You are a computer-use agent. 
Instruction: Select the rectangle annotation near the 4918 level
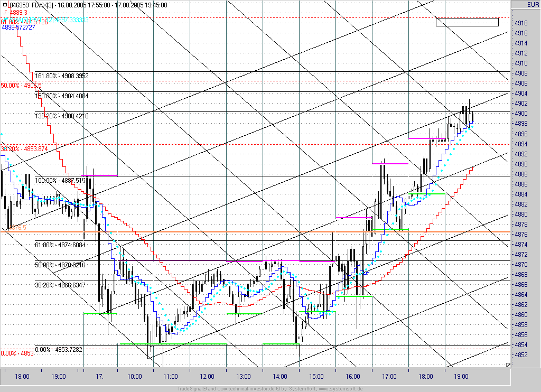pyautogui.click(x=467, y=22)
